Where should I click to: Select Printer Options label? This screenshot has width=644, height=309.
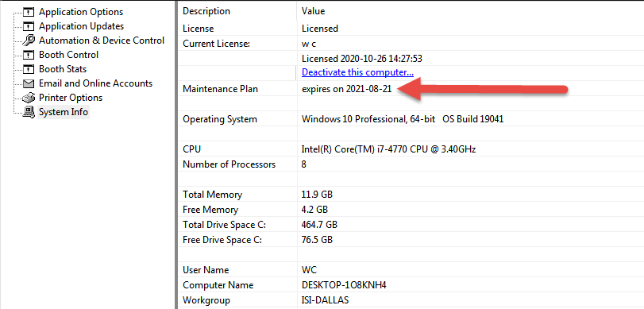coord(71,98)
